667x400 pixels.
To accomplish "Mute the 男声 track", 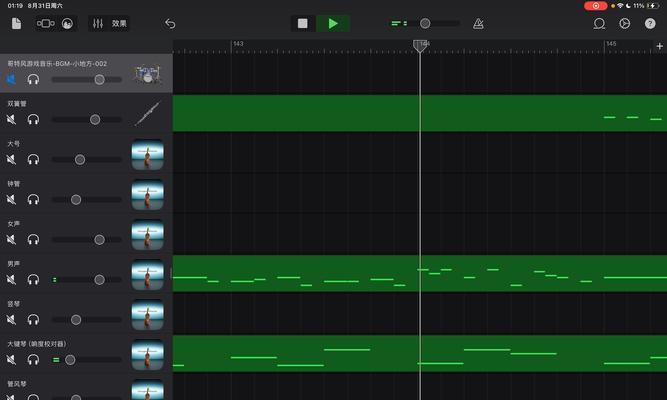I will [11, 279].
